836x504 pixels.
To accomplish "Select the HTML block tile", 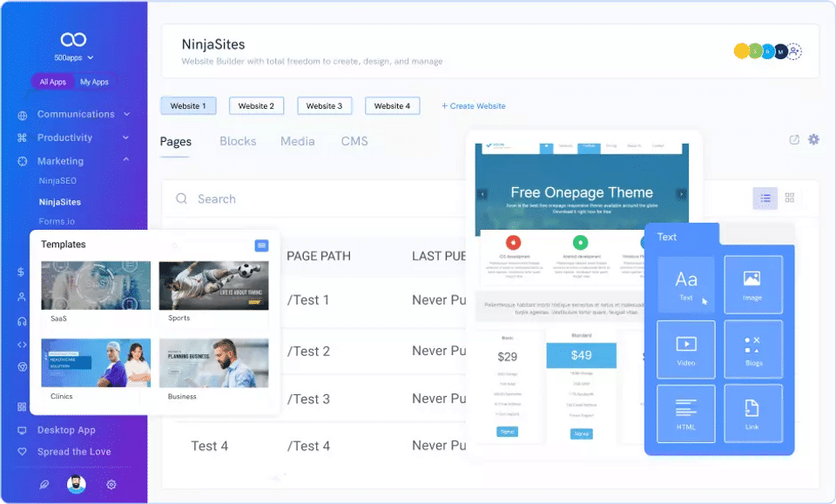I will [685, 413].
